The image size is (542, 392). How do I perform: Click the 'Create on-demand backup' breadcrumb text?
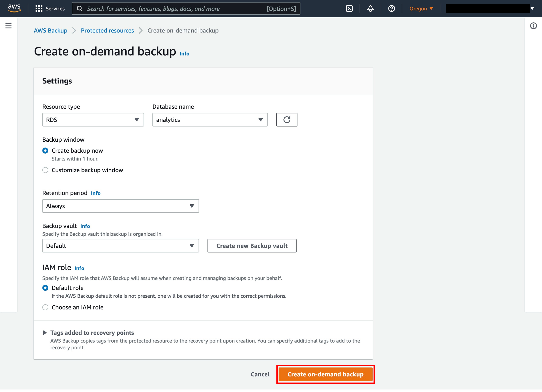click(x=183, y=30)
